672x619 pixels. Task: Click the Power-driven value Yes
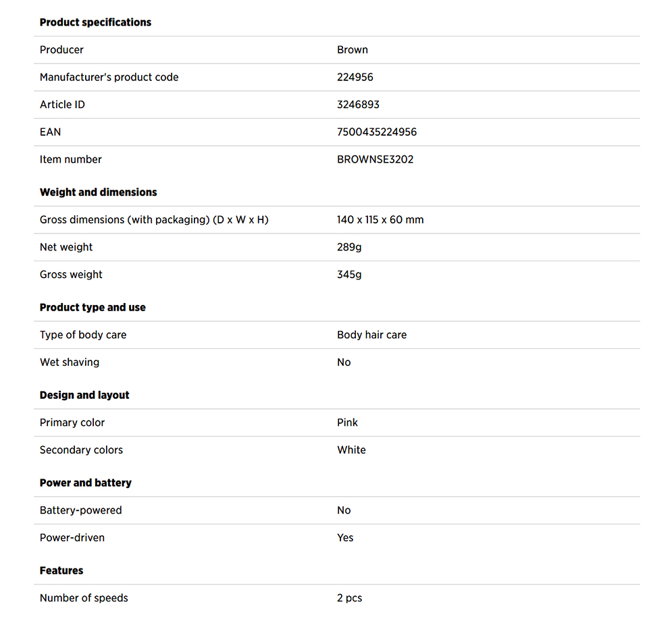click(345, 538)
